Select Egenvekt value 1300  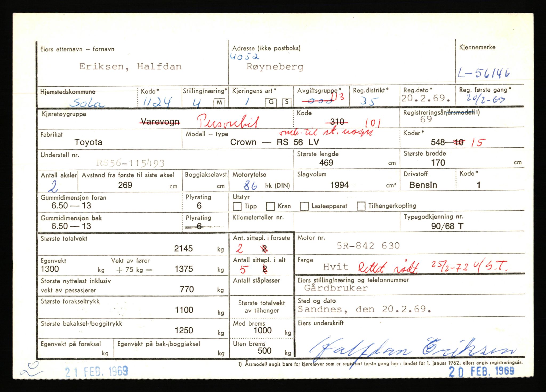click(50, 269)
